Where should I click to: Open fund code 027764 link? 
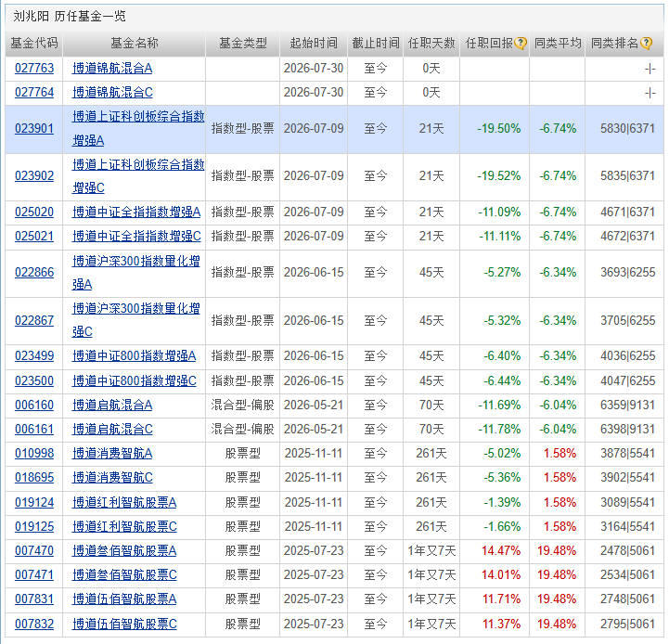[x=34, y=93]
